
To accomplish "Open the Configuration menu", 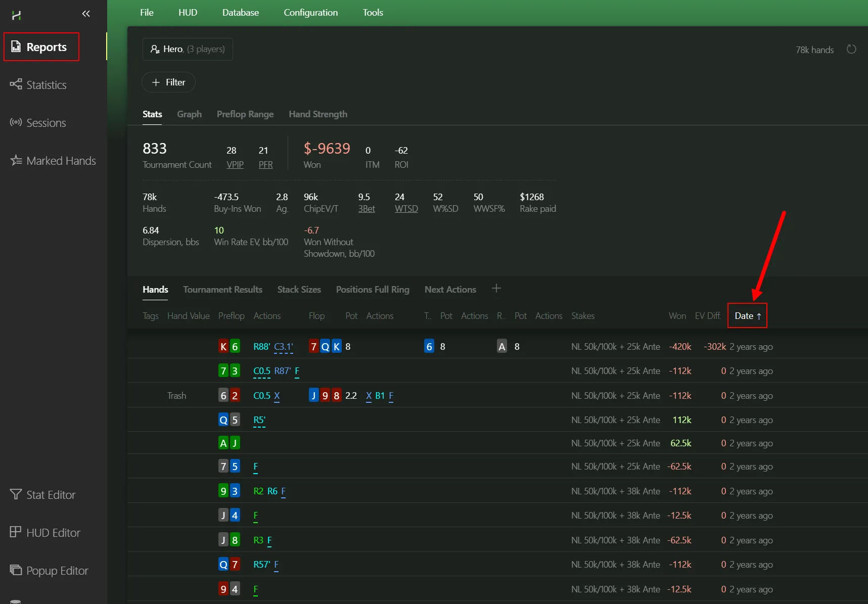I will 310,13.
